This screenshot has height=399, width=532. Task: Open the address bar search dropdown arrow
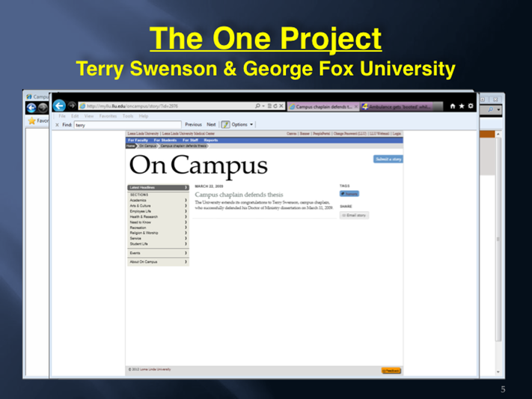tap(263, 106)
